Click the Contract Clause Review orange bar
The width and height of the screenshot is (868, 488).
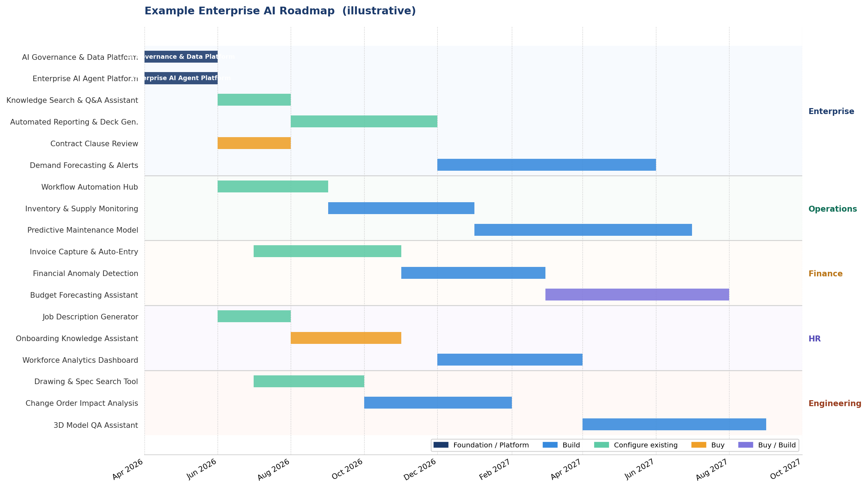pyautogui.click(x=254, y=143)
